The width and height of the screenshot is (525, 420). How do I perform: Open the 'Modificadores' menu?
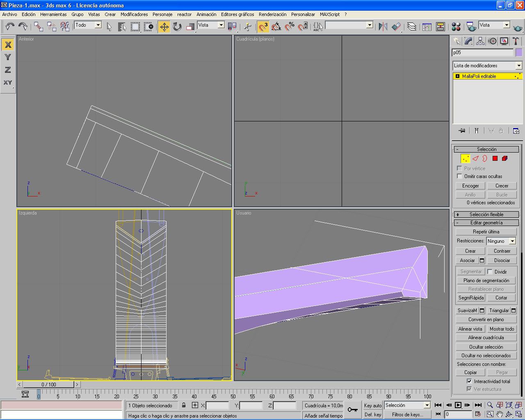134,14
